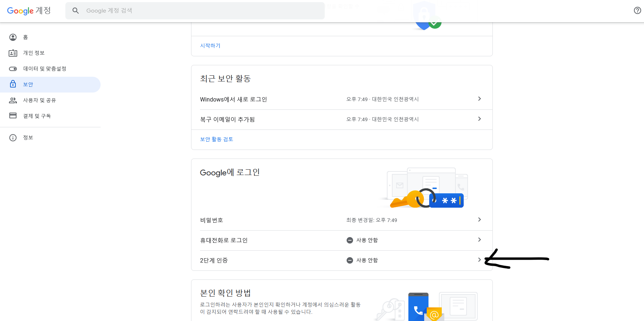Go to 홈 in sidebar
This screenshot has width=644, height=321.
coord(50,37)
